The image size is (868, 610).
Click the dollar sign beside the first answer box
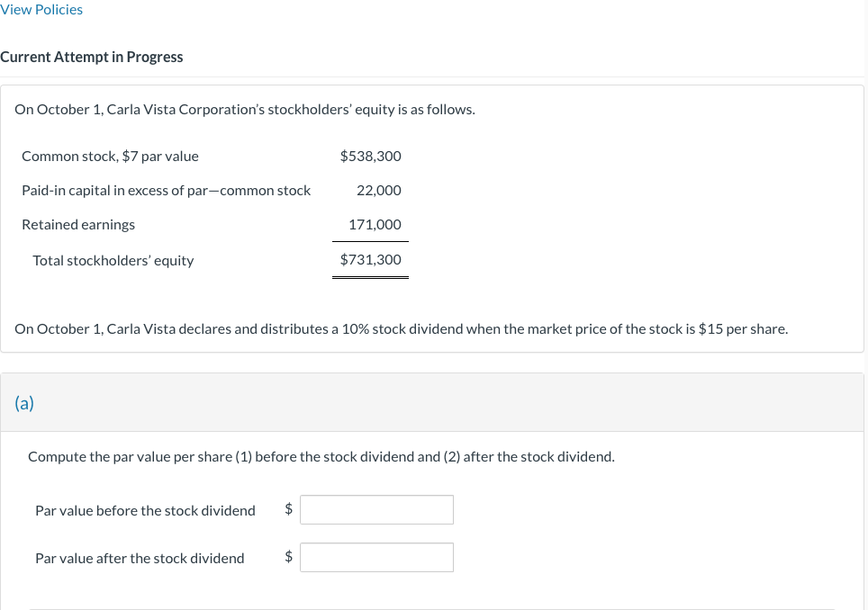(288, 508)
